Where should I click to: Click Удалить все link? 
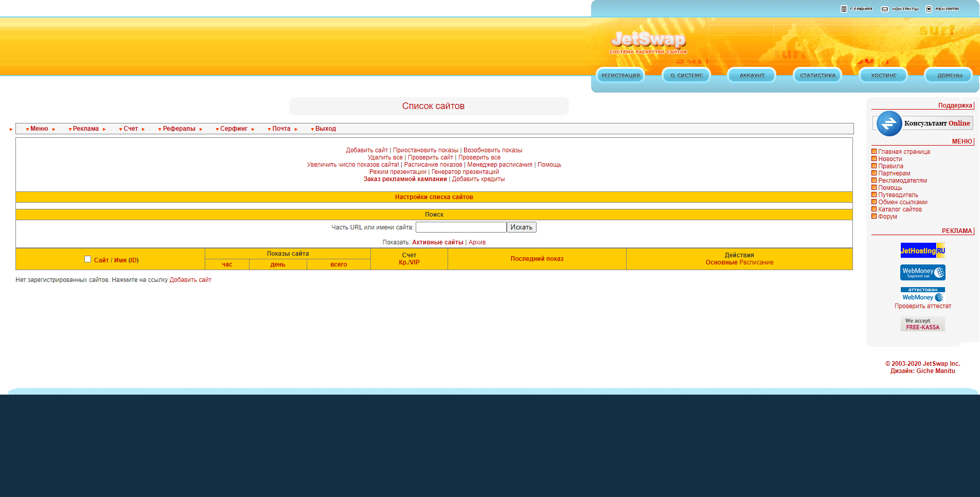coord(385,157)
